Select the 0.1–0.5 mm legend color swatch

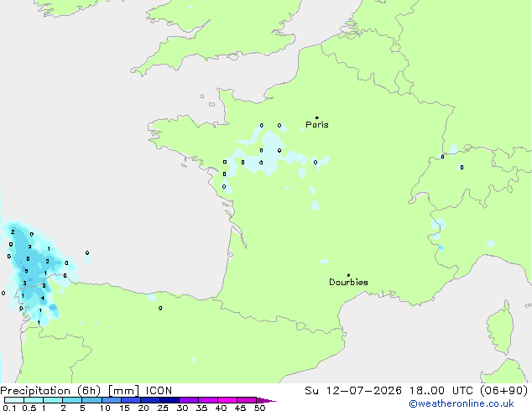pos(14,400)
